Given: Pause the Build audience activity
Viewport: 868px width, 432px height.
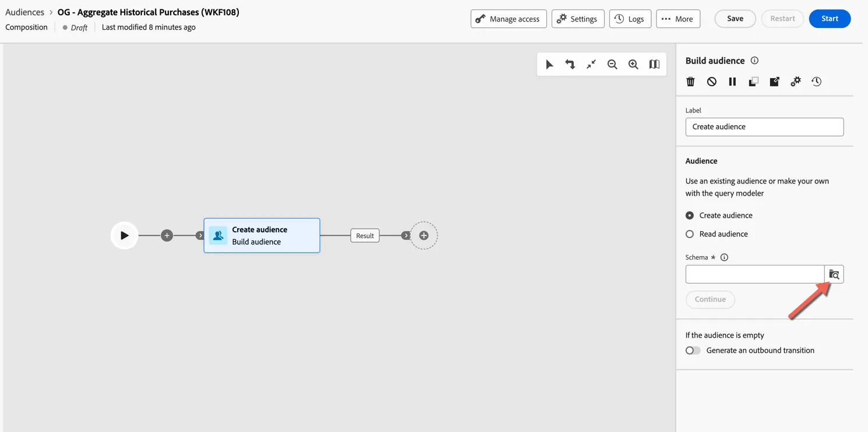Looking at the screenshot, I should click(732, 82).
